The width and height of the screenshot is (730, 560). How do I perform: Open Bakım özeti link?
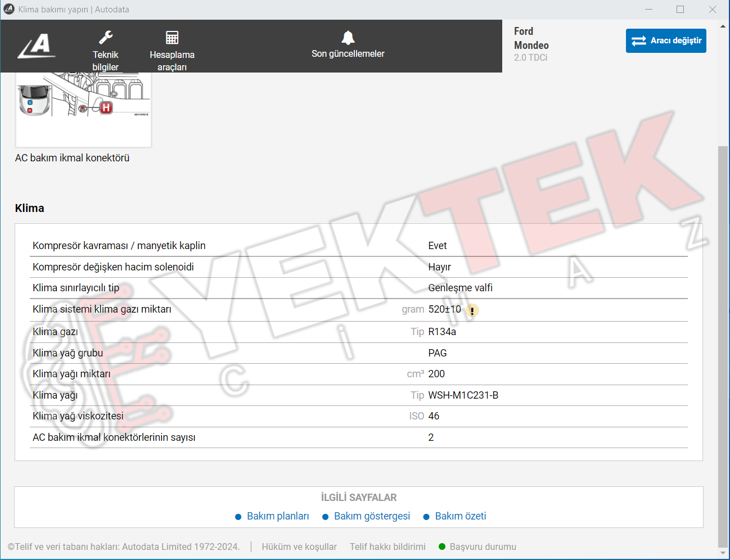tap(461, 516)
